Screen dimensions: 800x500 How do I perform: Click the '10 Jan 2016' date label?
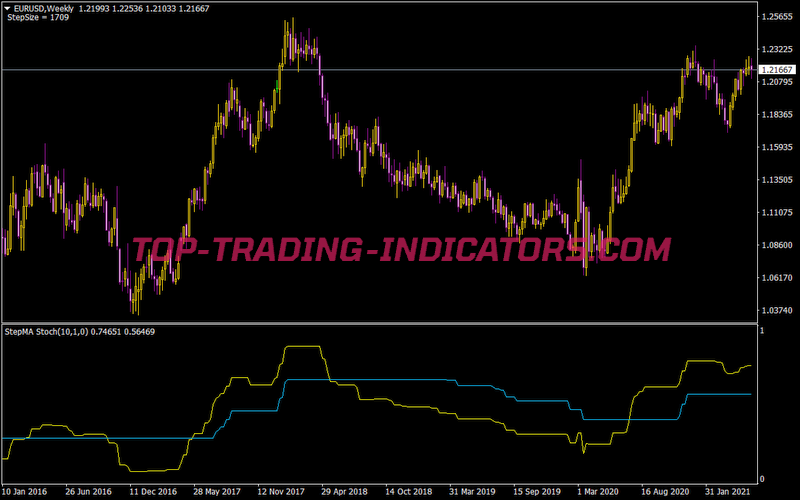(x=24, y=492)
